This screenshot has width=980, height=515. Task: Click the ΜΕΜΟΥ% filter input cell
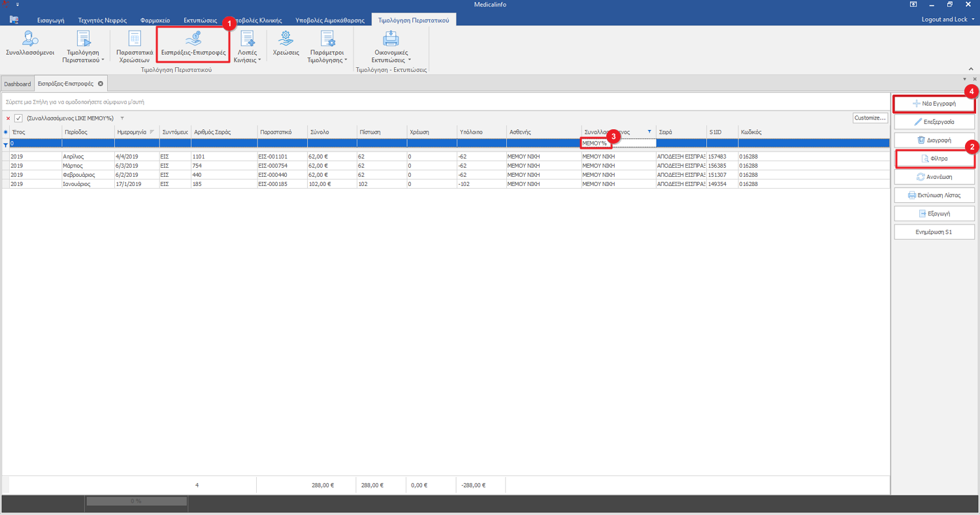pyautogui.click(x=617, y=143)
